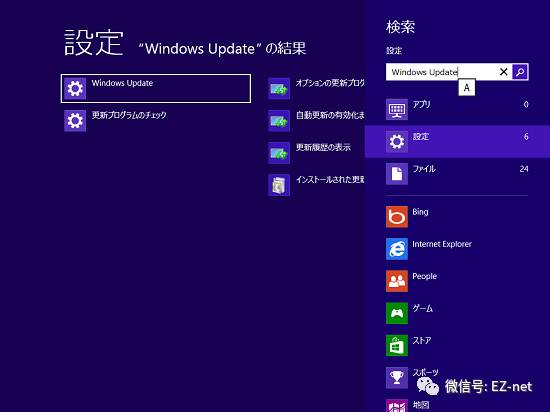Clear the search box with X
The width and height of the screenshot is (550, 412).
(x=503, y=72)
